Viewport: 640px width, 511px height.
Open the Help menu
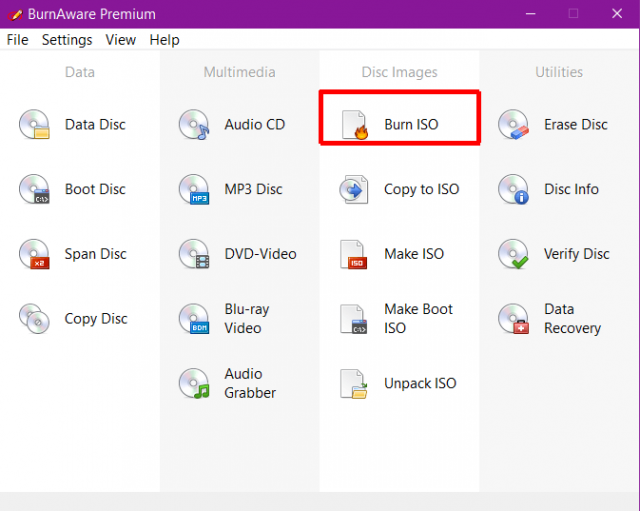point(164,40)
